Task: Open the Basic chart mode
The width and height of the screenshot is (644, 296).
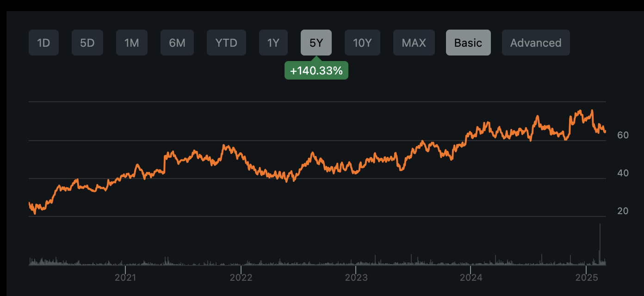Action: point(468,42)
